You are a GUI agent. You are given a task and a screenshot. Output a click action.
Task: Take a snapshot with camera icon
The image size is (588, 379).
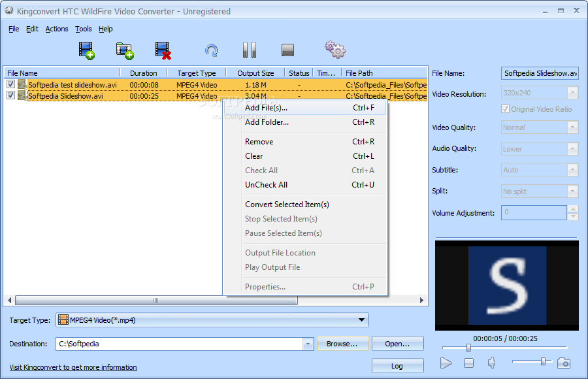coord(564,363)
